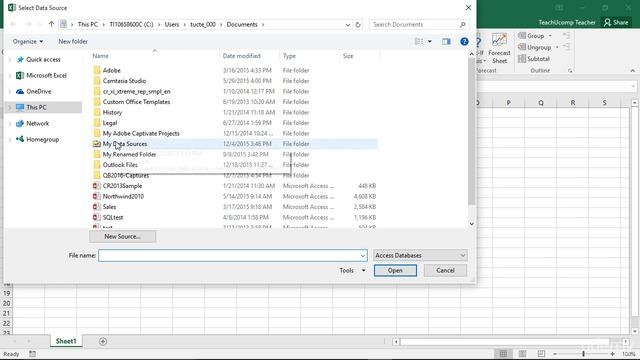640x360 pixels.
Task: Click the Adobe folder icon
Action: [97, 70]
